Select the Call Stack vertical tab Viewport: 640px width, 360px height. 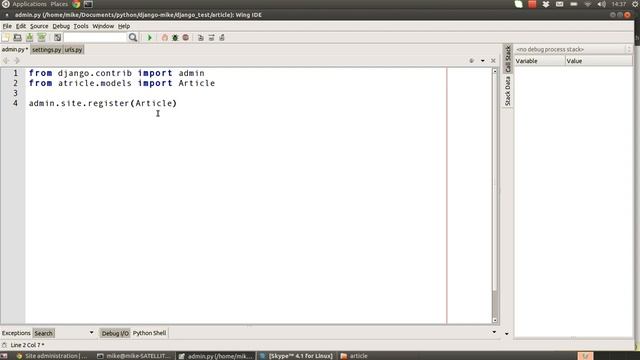(508, 59)
